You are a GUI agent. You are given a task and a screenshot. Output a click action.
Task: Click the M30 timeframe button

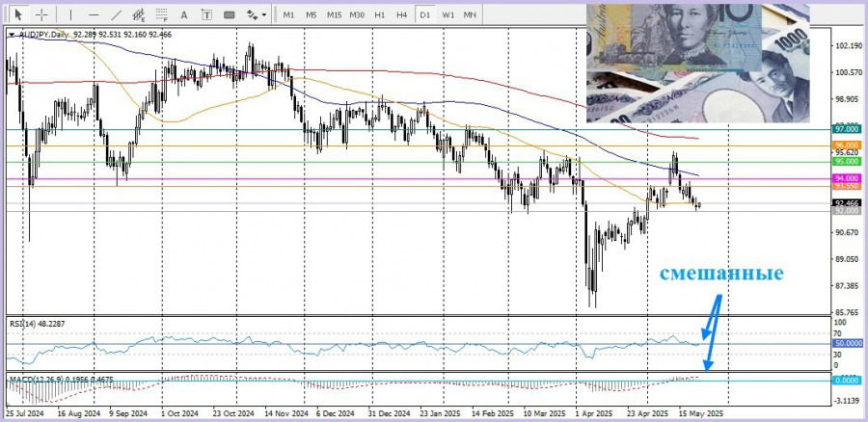[357, 15]
